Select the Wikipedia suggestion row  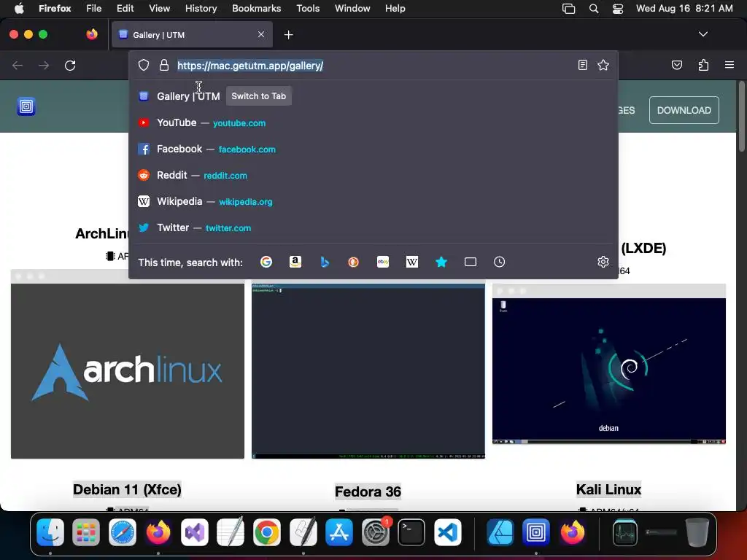coord(373,201)
